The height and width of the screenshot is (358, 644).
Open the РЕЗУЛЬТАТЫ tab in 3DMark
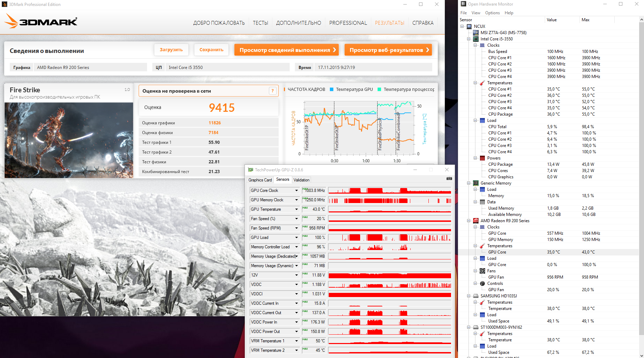click(390, 23)
